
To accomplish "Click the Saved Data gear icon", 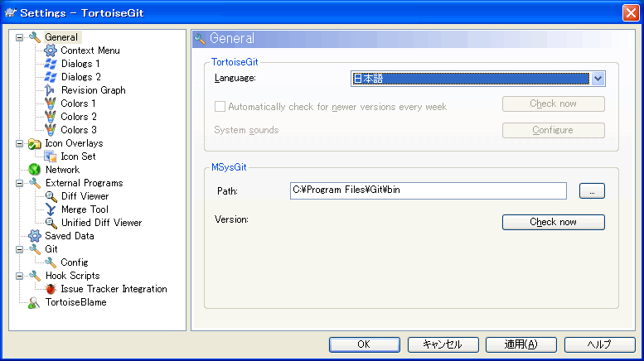I will (x=35, y=236).
